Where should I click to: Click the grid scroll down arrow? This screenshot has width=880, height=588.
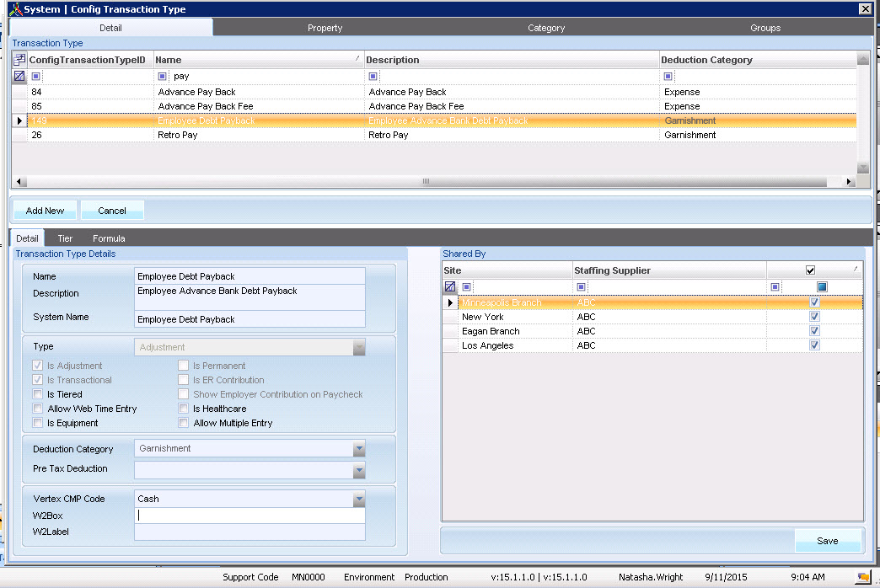863,168
